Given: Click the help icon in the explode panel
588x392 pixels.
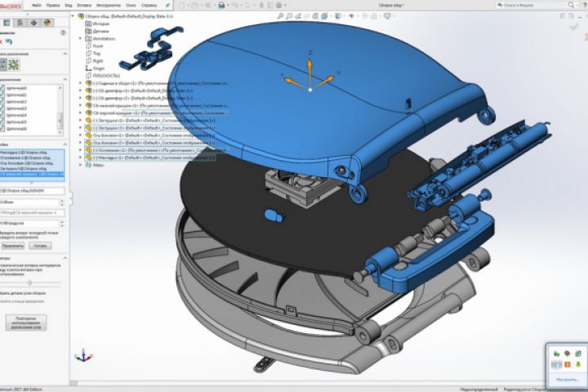Looking at the screenshot, I should [63, 33].
